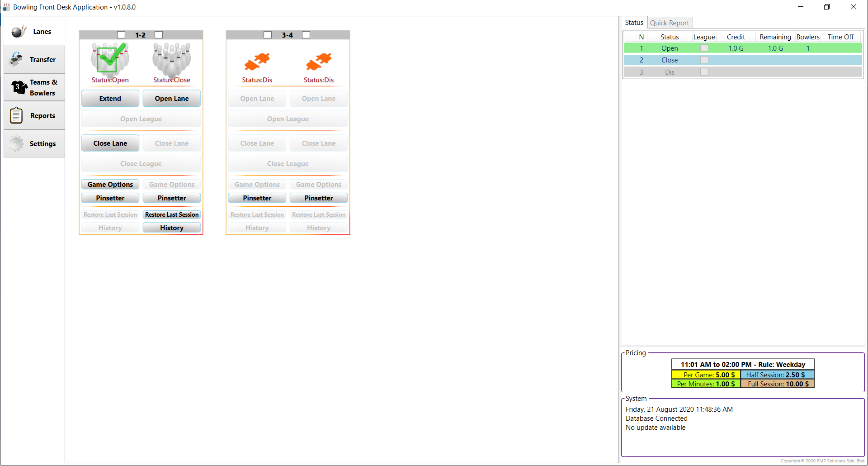
Task: Select the Status tab
Action: [634, 22]
